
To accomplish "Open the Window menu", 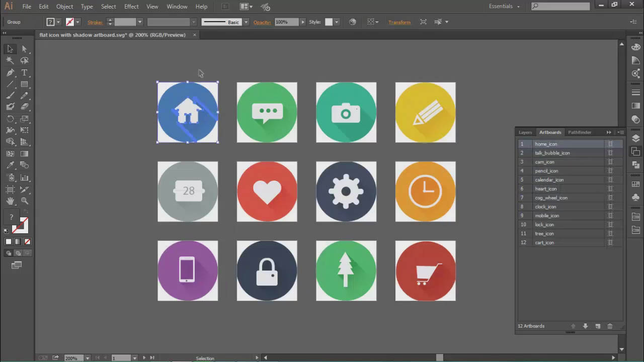I will tap(177, 7).
